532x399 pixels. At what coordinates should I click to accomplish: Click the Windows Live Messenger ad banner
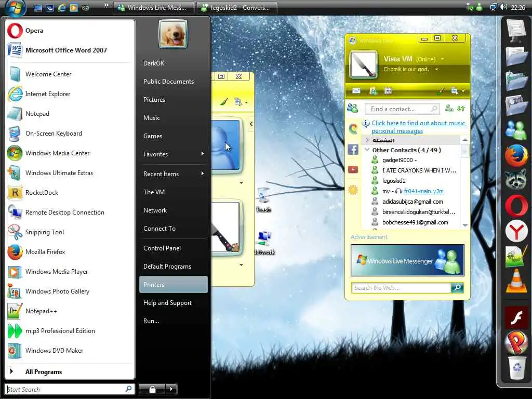(407, 260)
